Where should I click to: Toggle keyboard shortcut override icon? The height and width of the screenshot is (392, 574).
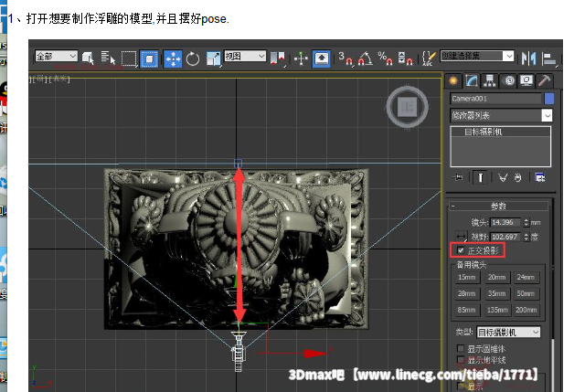click(x=322, y=58)
